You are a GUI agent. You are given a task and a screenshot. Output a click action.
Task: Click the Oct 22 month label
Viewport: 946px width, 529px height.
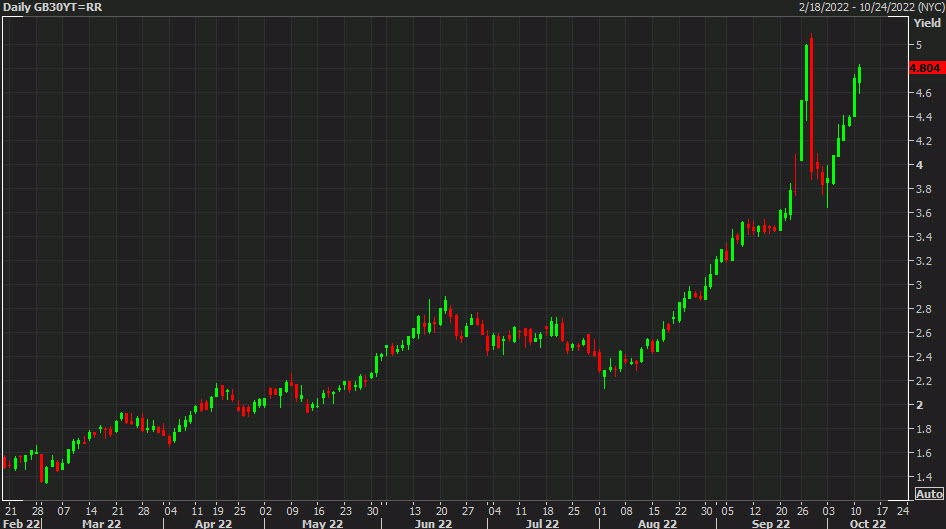[868, 523]
